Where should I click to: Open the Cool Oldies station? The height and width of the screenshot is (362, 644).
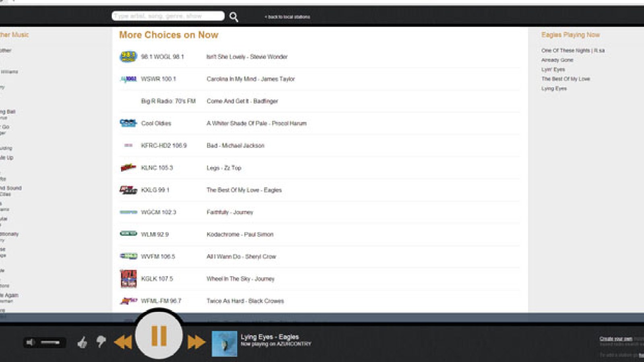(x=156, y=123)
